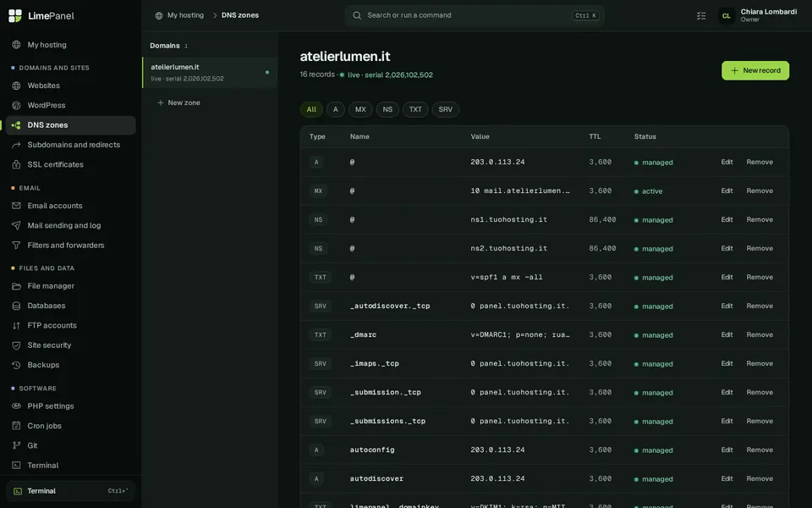Click the DNS zones breadcrumb
This screenshot has width=812, height=508.
tap(240, 15)
